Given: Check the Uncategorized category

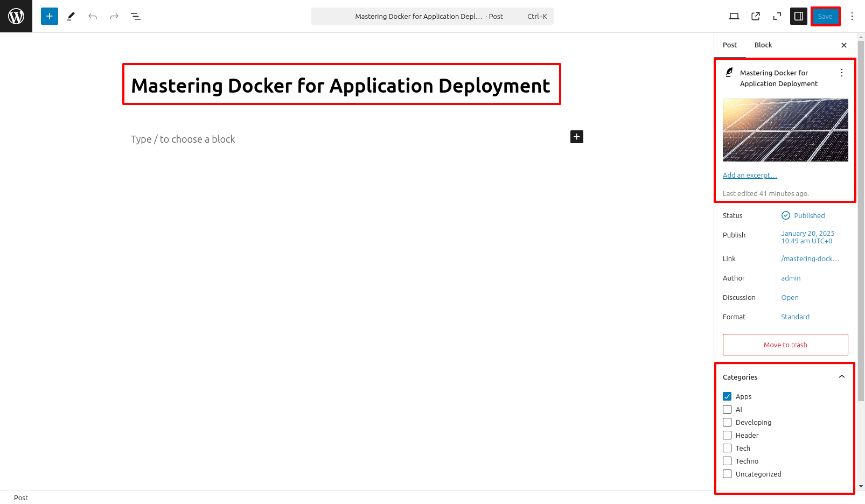Looking at the screenshot, I should 727,474.
